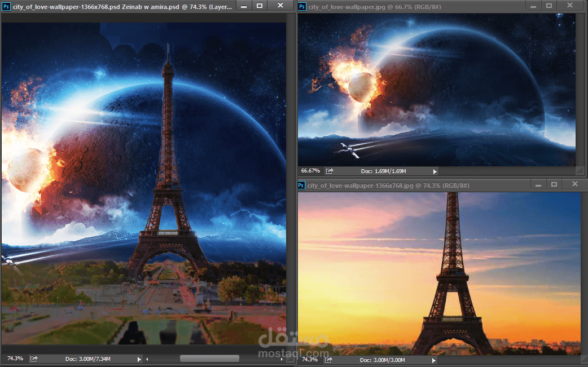
Task: Click the Ps icon of the city_of_love-wallpaper-1366x768.jpg window
Action: click(301, 185)
